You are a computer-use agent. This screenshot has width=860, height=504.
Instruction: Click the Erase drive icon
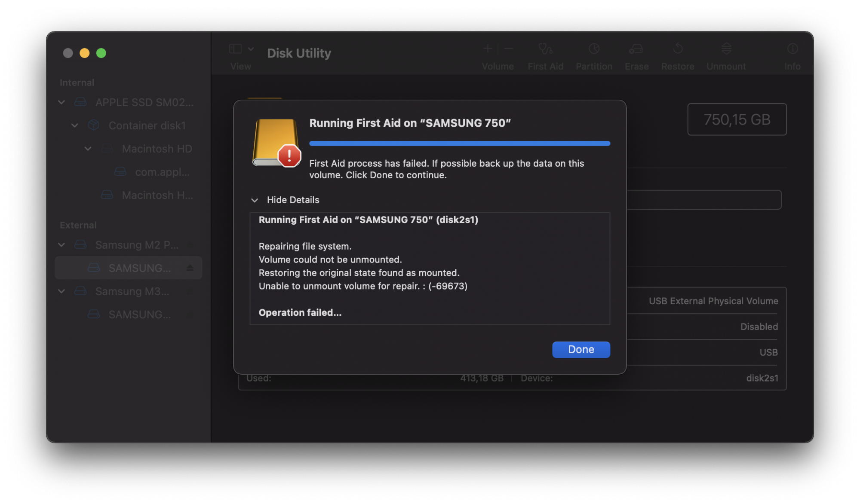[636, 49]
